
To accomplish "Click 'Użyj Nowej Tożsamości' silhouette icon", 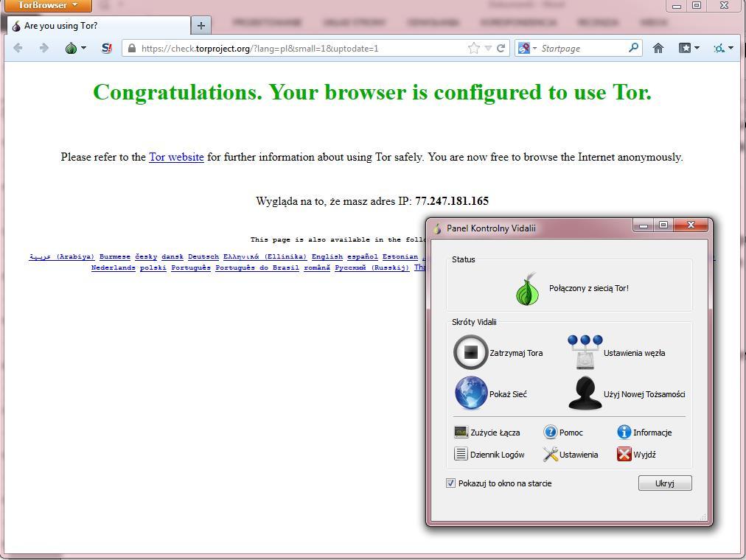I will pyautogui.click(x=585, y=393).
